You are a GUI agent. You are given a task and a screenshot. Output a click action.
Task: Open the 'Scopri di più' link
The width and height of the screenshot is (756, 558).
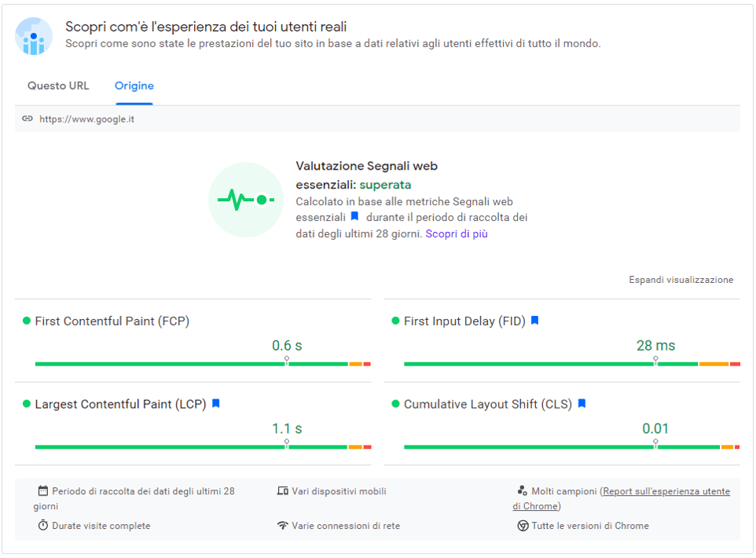[x=457, y=234]
